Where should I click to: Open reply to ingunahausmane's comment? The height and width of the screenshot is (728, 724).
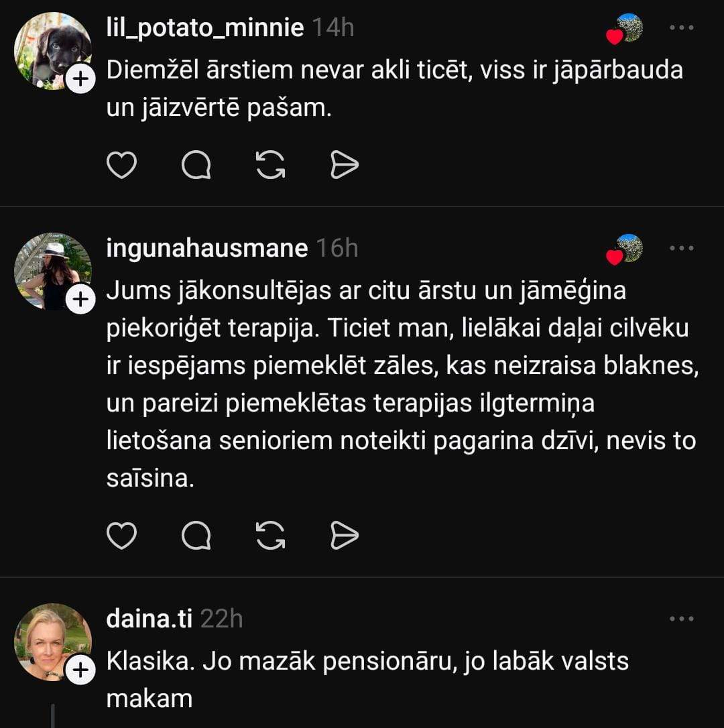196,536
